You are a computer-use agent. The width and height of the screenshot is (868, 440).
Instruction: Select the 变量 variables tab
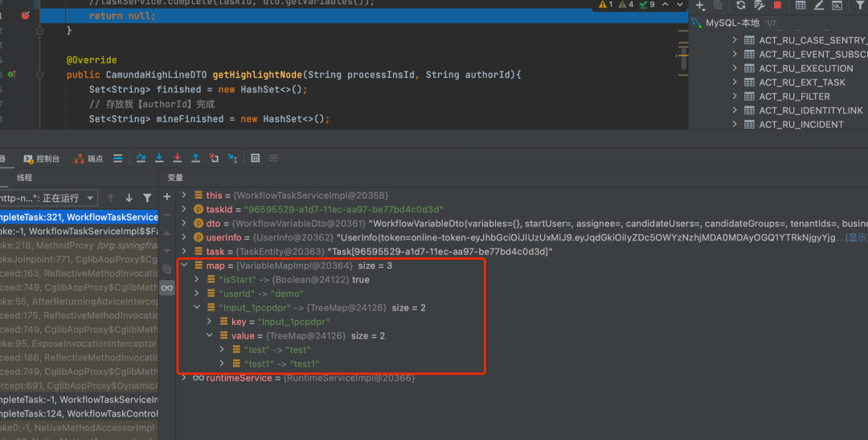175,177
